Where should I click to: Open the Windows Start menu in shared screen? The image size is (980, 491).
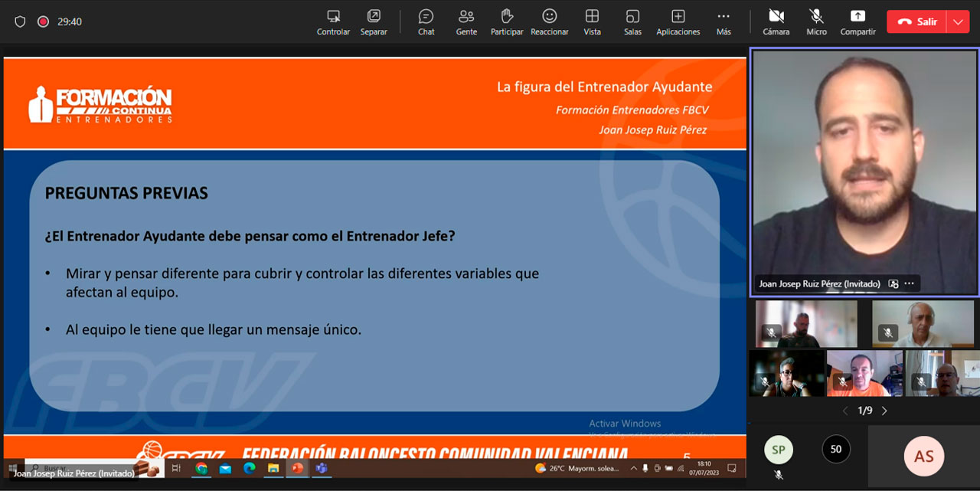(12, 468)
